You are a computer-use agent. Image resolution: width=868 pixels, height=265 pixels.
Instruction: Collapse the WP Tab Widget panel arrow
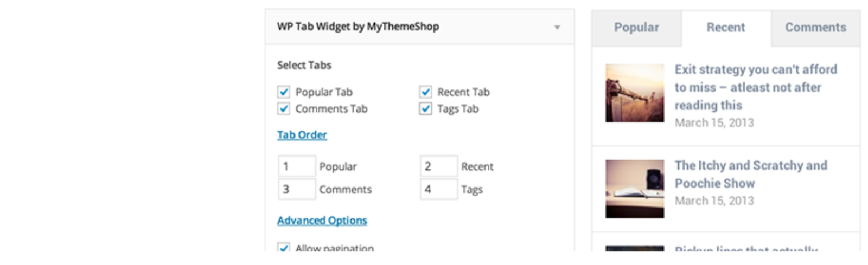pos(557,27)
